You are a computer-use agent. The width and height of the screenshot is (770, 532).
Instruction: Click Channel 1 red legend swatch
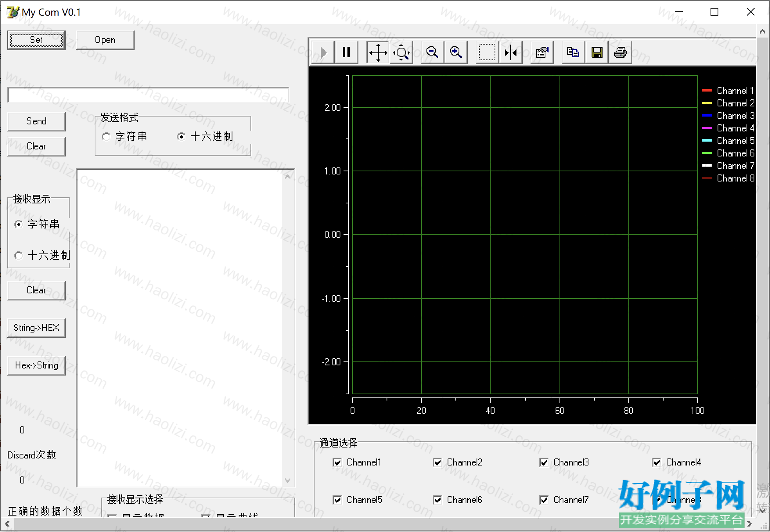707,91
